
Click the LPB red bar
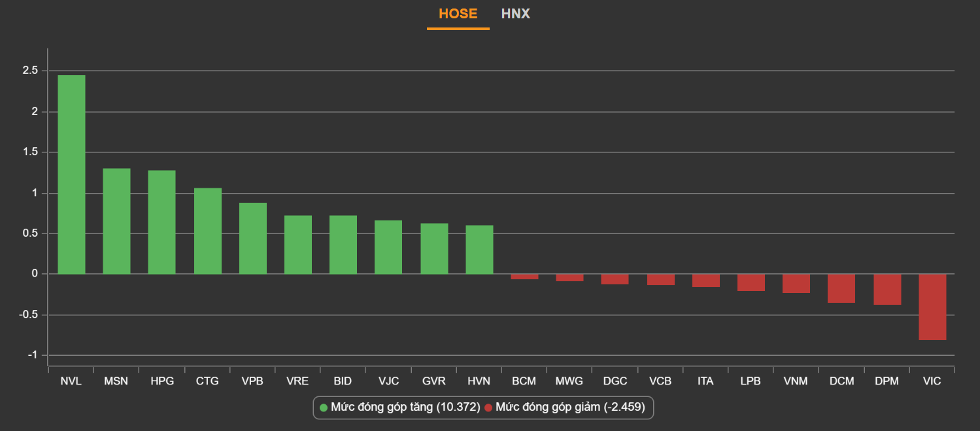point(751,283)
